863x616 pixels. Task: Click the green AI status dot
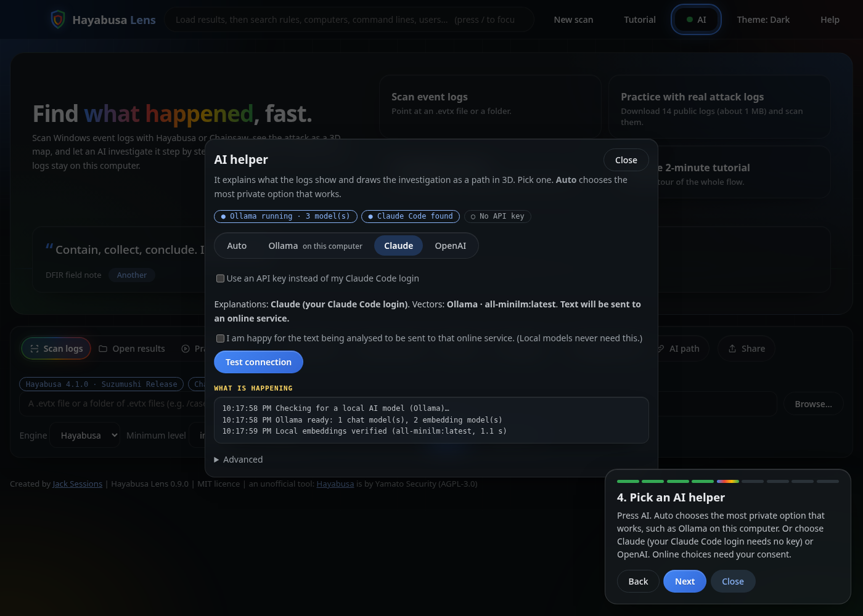pos(690,20)
